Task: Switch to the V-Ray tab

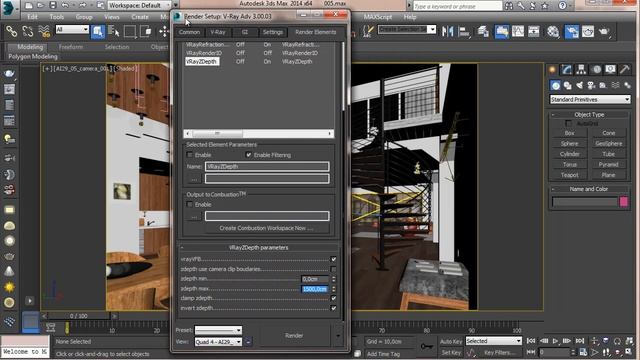Action: pyautogui.click(x=218, y=32)
